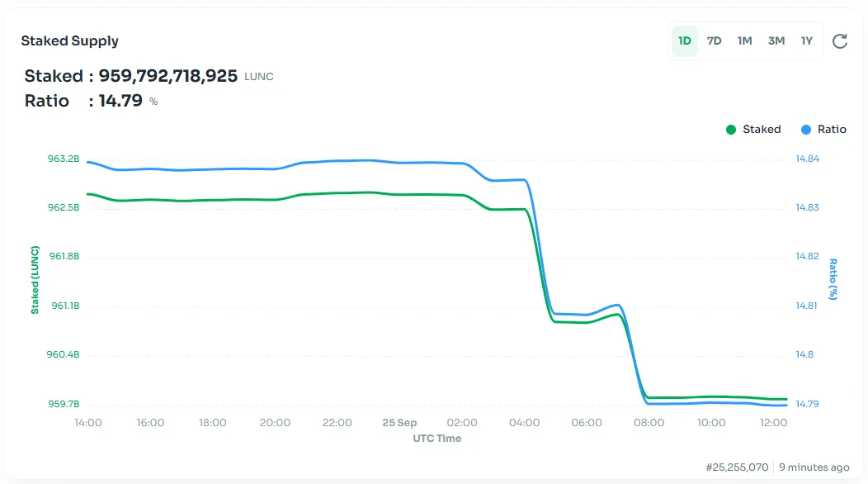Click the 25 Sep date axis marker
Screen dimensions: 868x484
coord(399,423)
